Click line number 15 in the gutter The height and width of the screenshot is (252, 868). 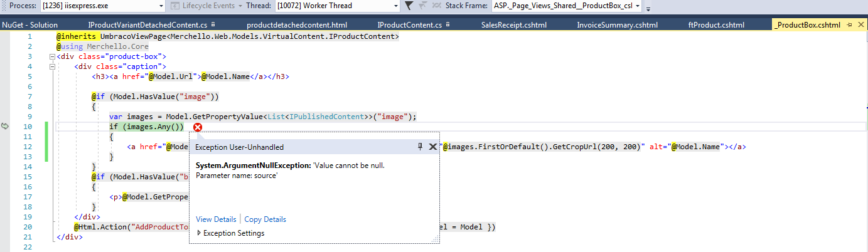(x=28, y=177)
